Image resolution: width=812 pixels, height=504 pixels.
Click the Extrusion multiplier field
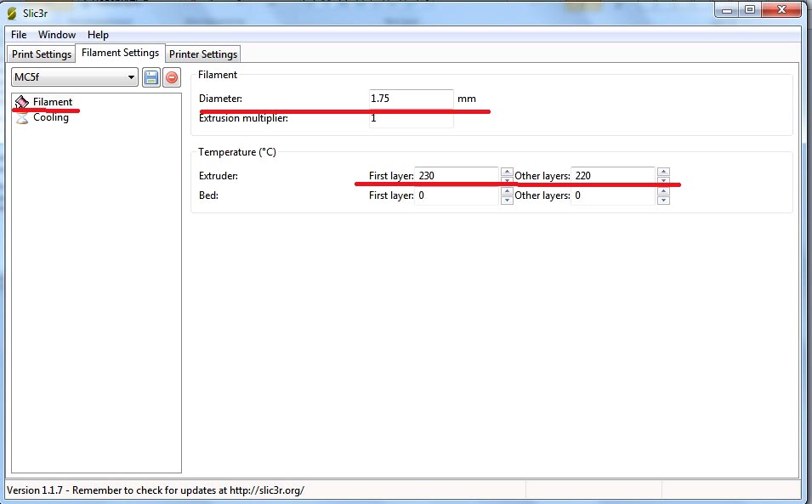[412, 118]
